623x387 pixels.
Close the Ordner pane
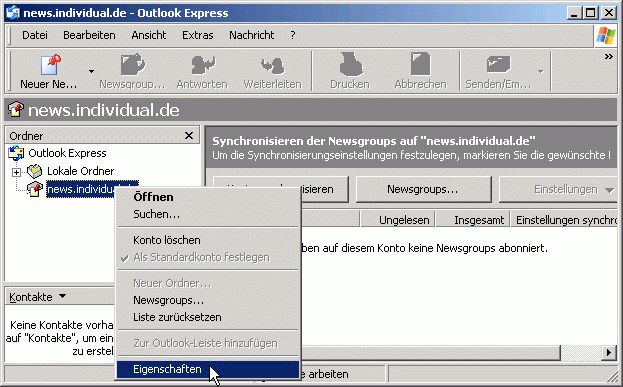tap(189, 135)
